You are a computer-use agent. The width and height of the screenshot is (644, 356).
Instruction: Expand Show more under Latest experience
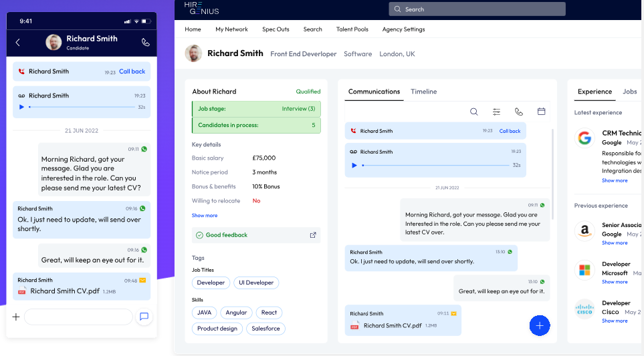pos(614,180)
